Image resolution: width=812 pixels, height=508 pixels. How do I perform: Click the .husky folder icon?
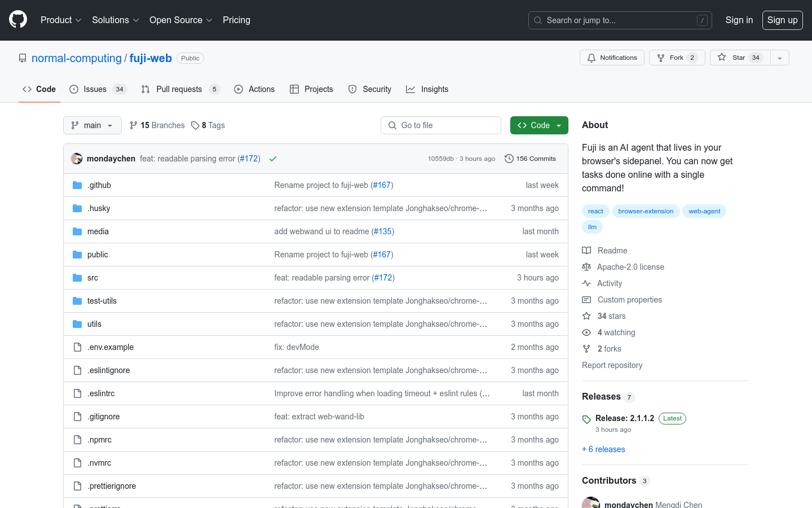click(x=77, y=208)
